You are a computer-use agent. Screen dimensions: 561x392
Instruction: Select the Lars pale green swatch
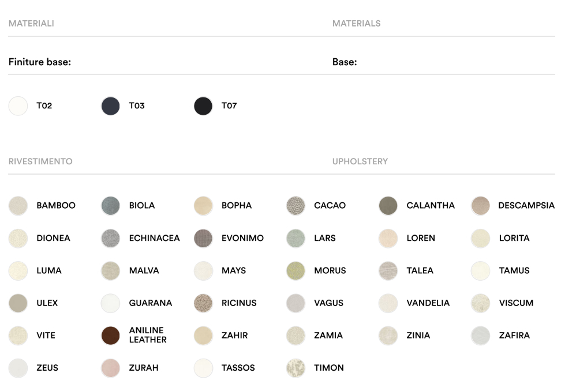pos(296,238)
